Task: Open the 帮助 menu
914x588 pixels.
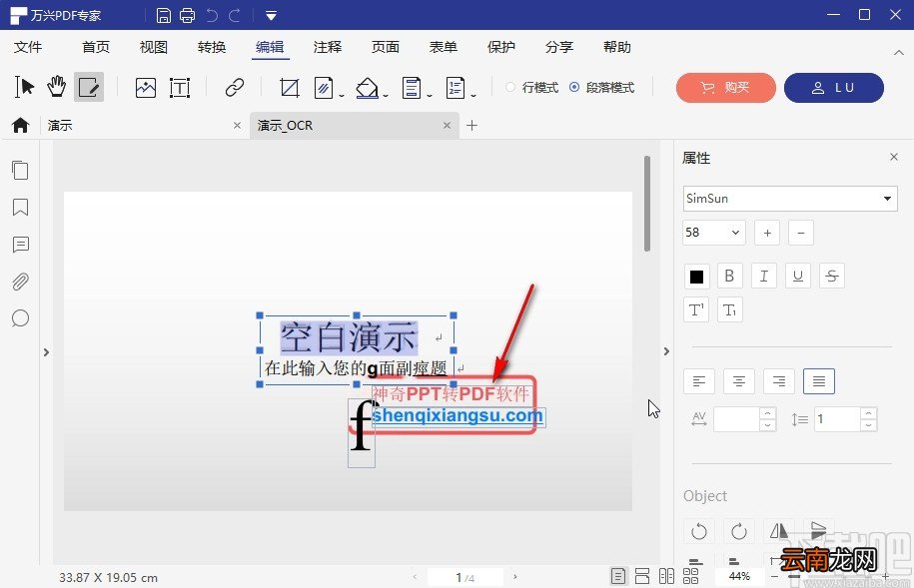Action: click(616, 47)
